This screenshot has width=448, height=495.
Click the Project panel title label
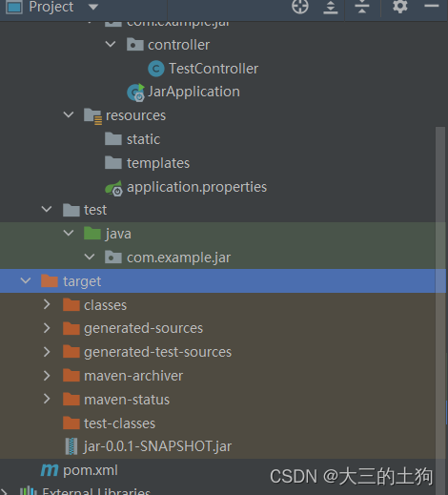click(51, 7)
